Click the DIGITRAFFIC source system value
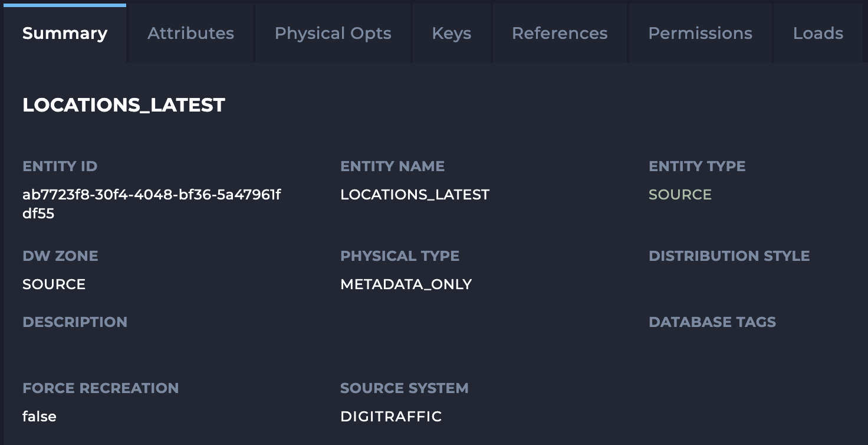Image resolution: width=868 pixels, height=445 pixels. click(x=391, y=416)
